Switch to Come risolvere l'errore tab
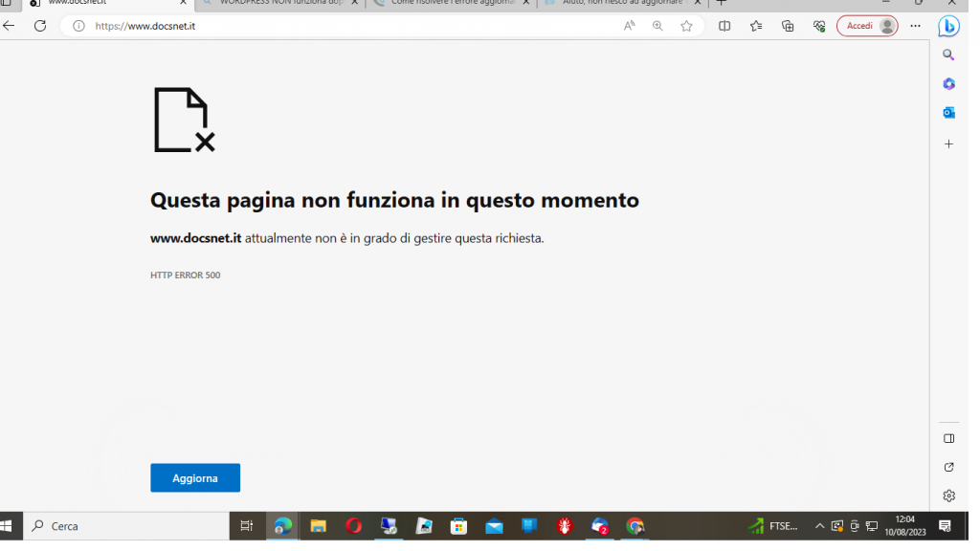Screen dimensions: 980x551 pyautogui.click(x=450, y=3)
